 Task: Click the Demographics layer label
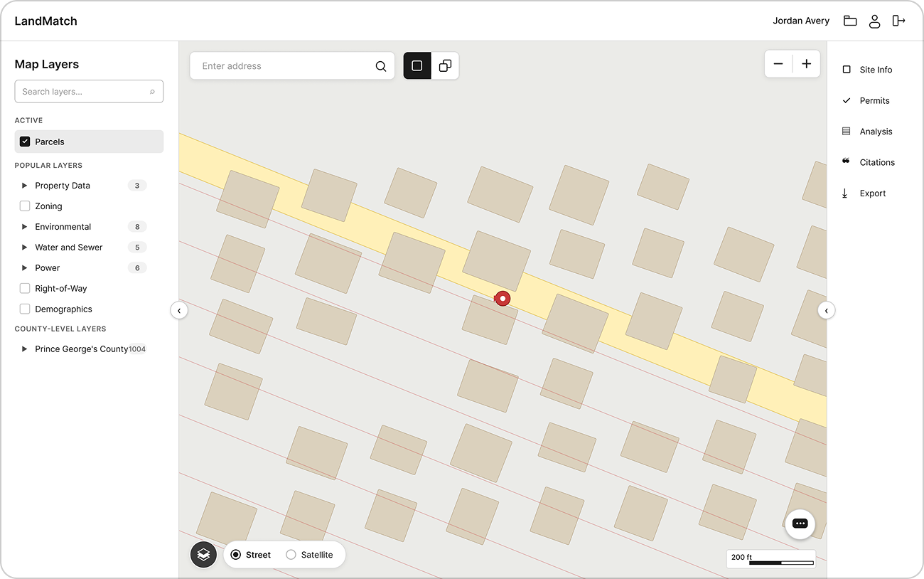click(x=63, y=309)
